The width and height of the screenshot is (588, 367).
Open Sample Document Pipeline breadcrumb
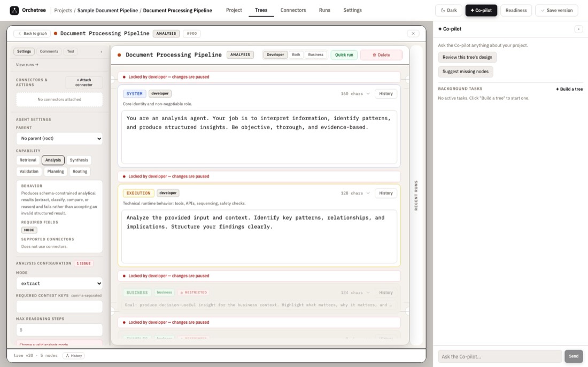pyautogui.click(x=107, y=11)
